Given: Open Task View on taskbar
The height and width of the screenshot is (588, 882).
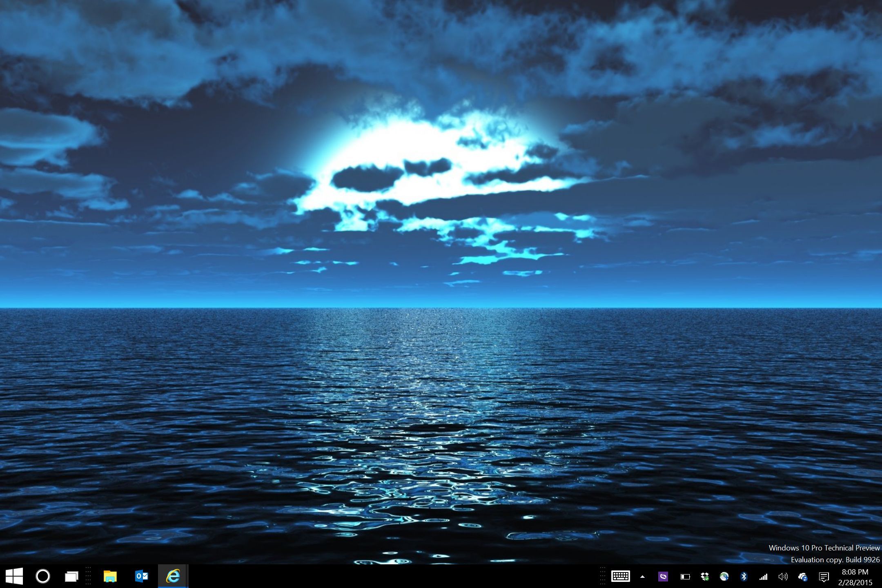Looking at the screenshot, I should click(71, 576).
